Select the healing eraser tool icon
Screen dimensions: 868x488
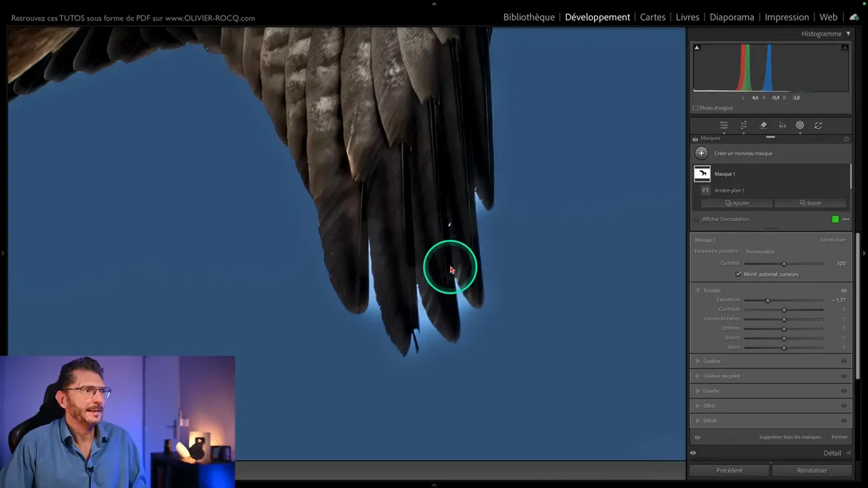pos(763,125)
